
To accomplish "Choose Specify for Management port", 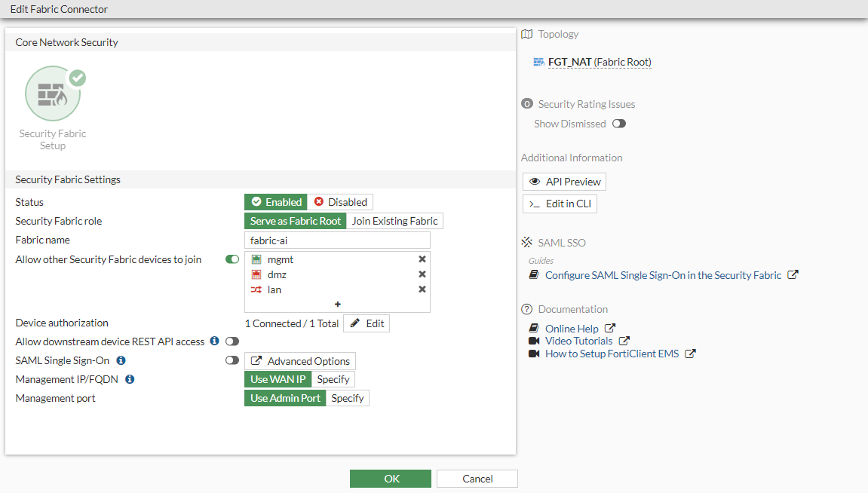I will [x=348, y=398].
